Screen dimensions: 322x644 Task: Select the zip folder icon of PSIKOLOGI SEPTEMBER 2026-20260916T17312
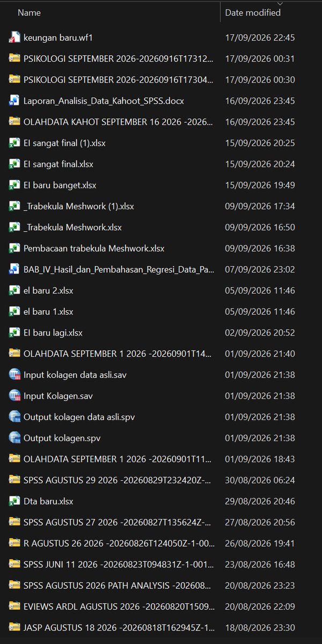point(14,58)
